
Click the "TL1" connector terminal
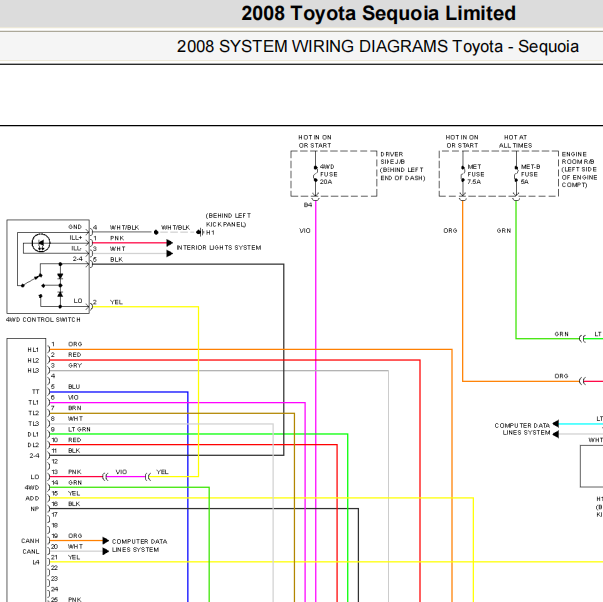tap(34, 403)
